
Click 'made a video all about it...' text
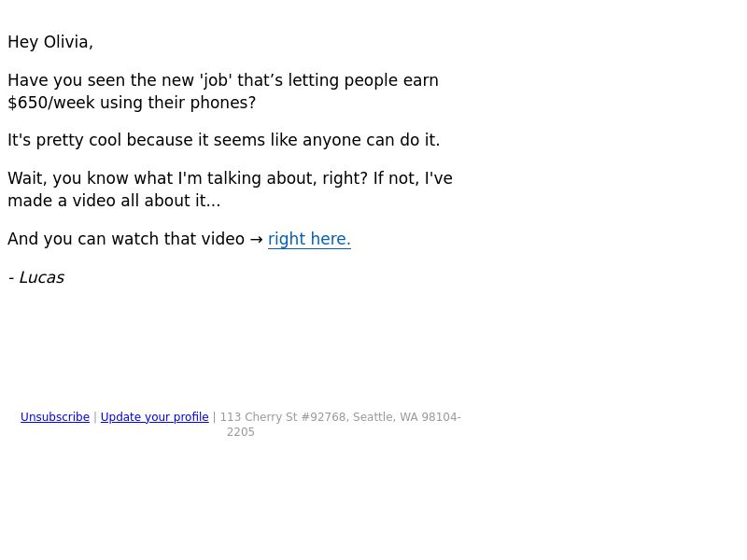[114, 201]
